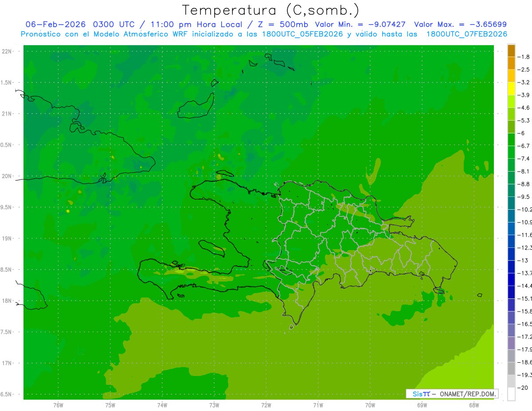Image resolution: width=532 pixels, height=411 pixels.
Task: Click the 73W longitude axis label
Action: coord(214,405)
